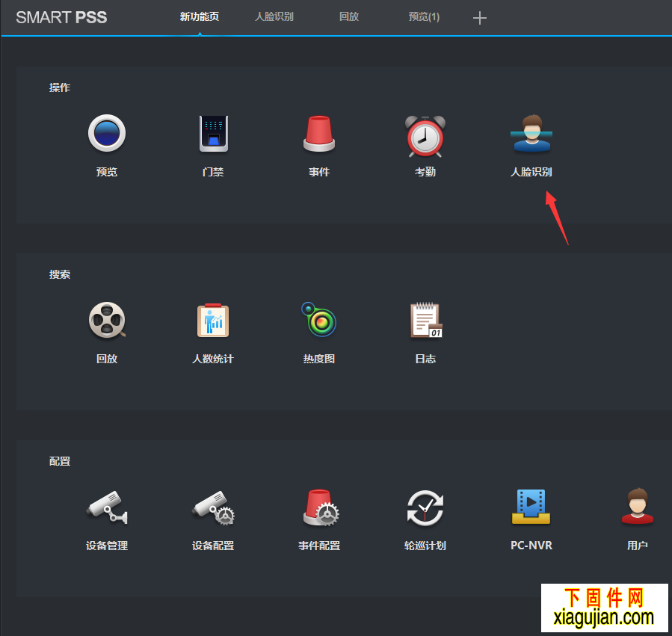Image resolution: width=672 pixels, height=636 pixels.
Task: Click the 日志 text label
Action: click(425, 359)
